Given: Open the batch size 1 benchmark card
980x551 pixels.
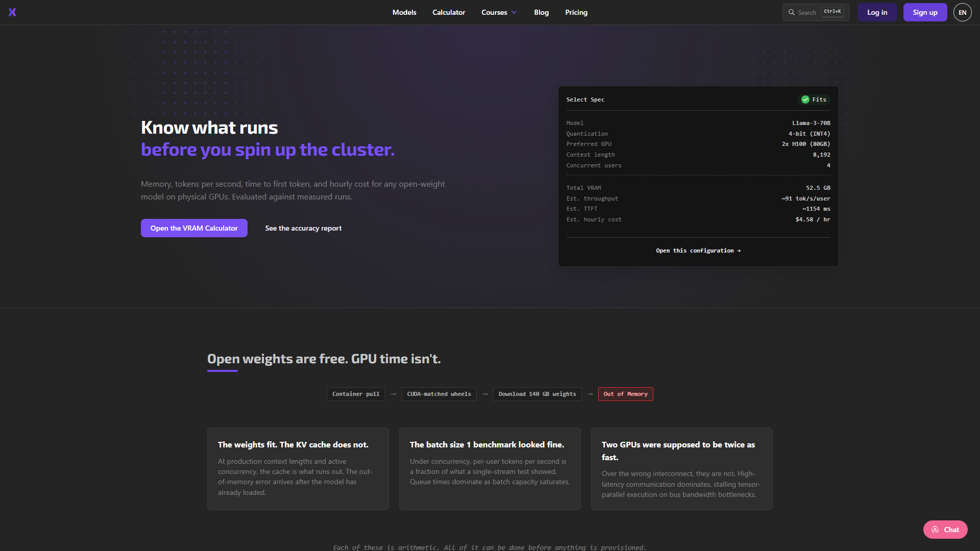Looking at the screenshot, I should [x=490, y=469].
